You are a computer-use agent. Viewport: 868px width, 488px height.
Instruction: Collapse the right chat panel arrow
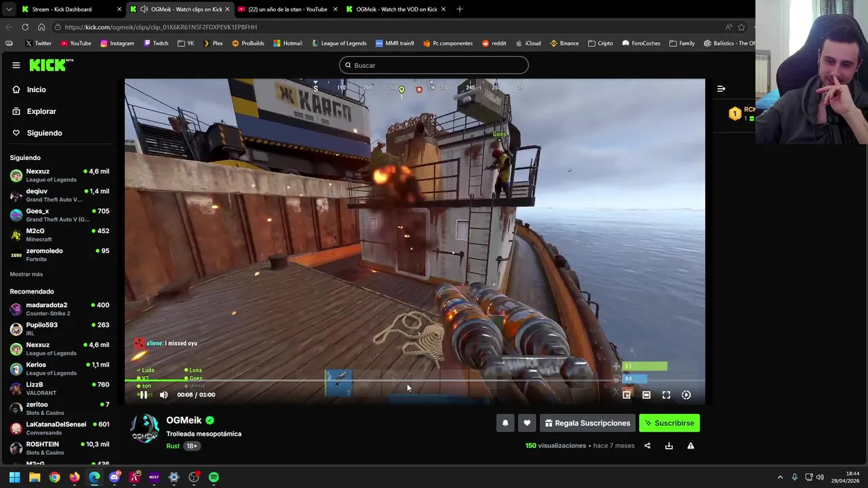[721, 89]
